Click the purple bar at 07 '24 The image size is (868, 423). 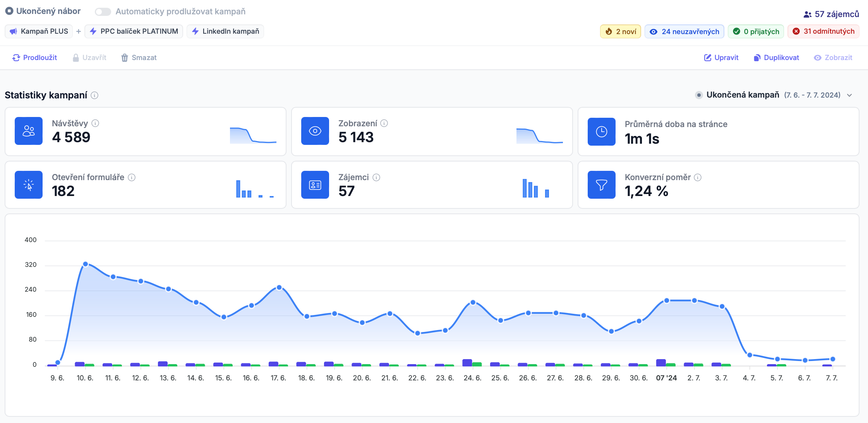pos(661,363)
